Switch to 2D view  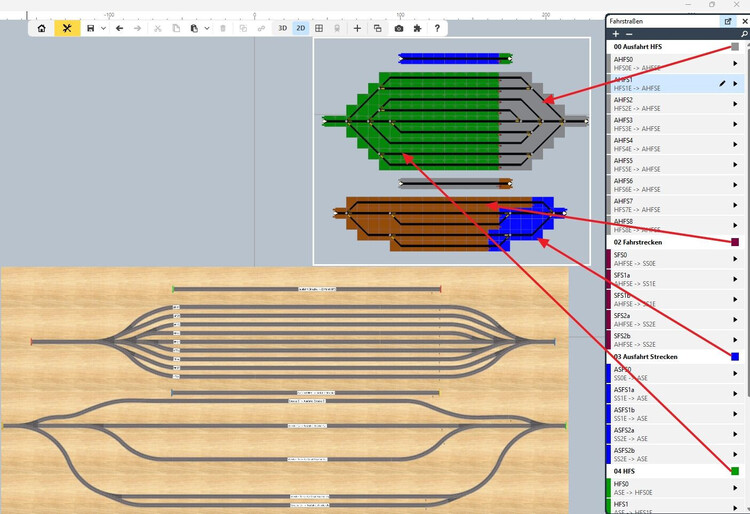click(x=301, y=28)
